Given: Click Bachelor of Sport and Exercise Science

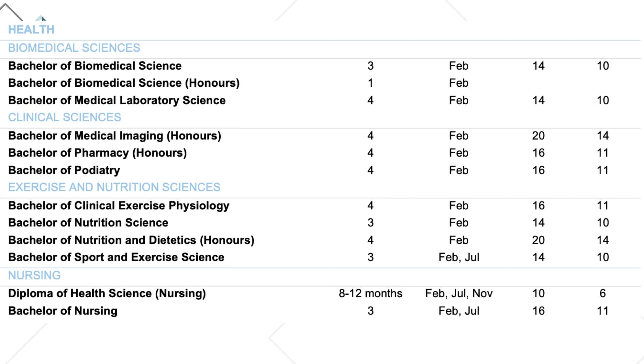Looking at the screenshot, I should [116, 258].
